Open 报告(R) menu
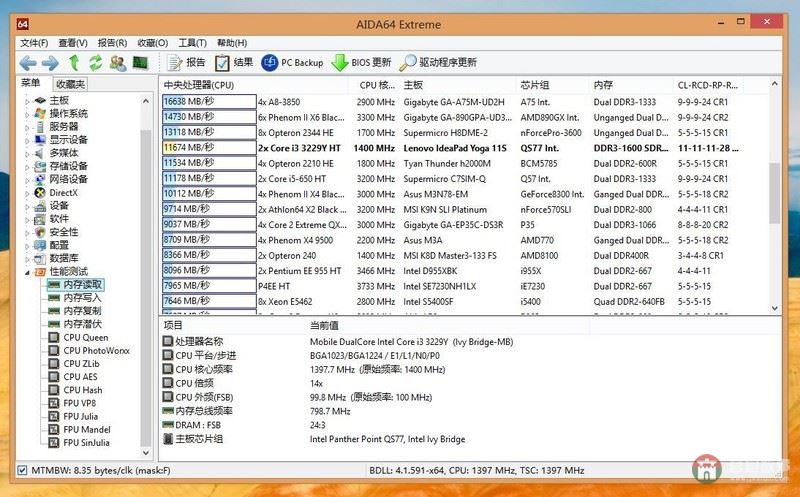Image resolution: width=800 pixels, height=497 pixels. [x=112, y=43]
